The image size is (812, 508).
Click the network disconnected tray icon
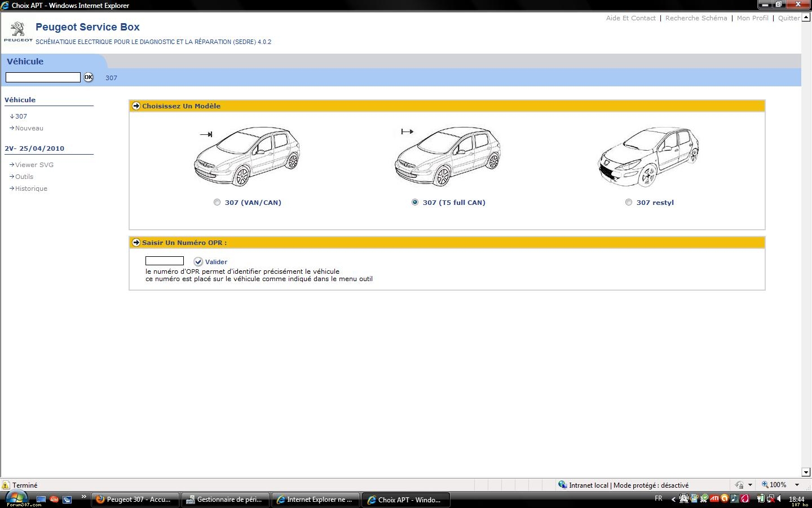(x=771, y=499)
